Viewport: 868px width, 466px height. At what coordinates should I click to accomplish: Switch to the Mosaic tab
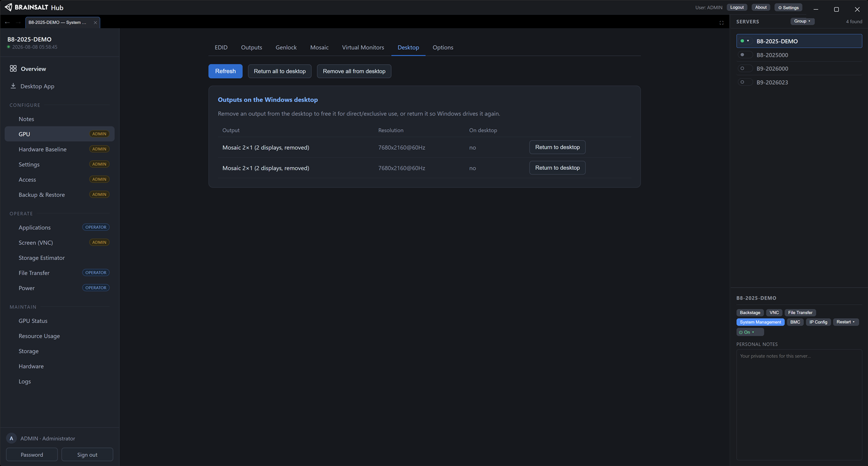coord(320,48)
